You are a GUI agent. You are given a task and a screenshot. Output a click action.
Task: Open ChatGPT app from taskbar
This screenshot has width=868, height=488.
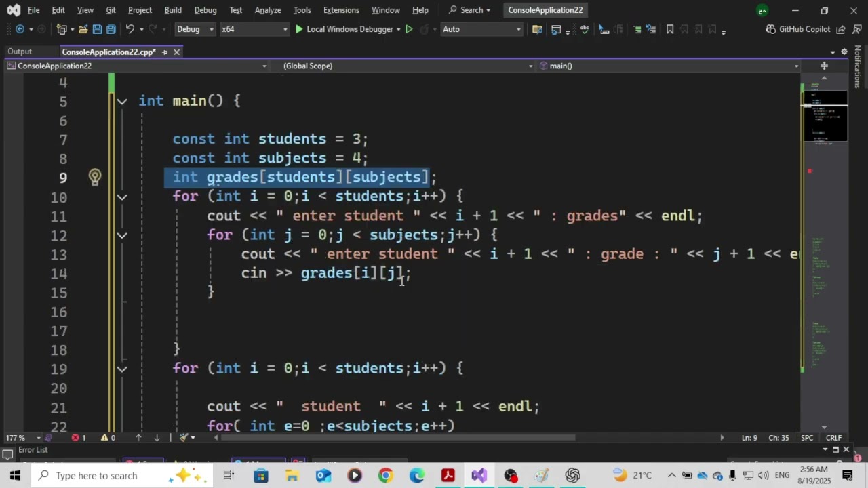tap(573, 475)
